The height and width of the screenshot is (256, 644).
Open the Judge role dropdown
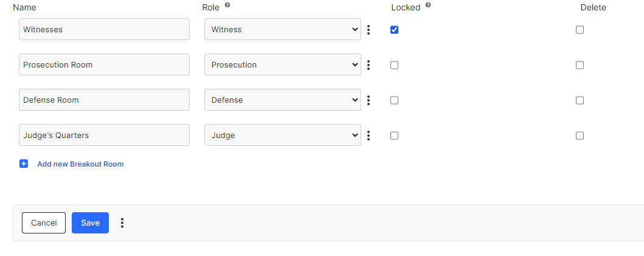click(x=282, y=136)
